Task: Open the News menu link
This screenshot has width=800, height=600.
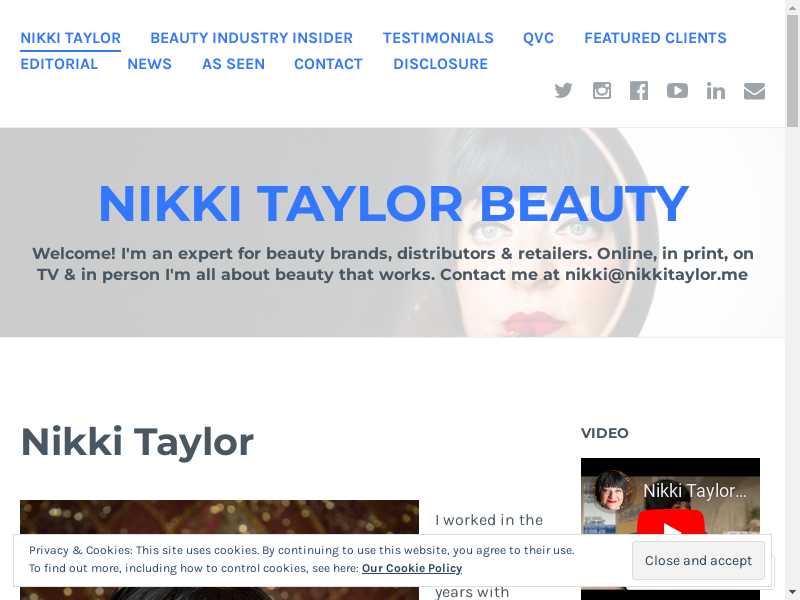Action: pyautogui.click(x=149, y=64)
